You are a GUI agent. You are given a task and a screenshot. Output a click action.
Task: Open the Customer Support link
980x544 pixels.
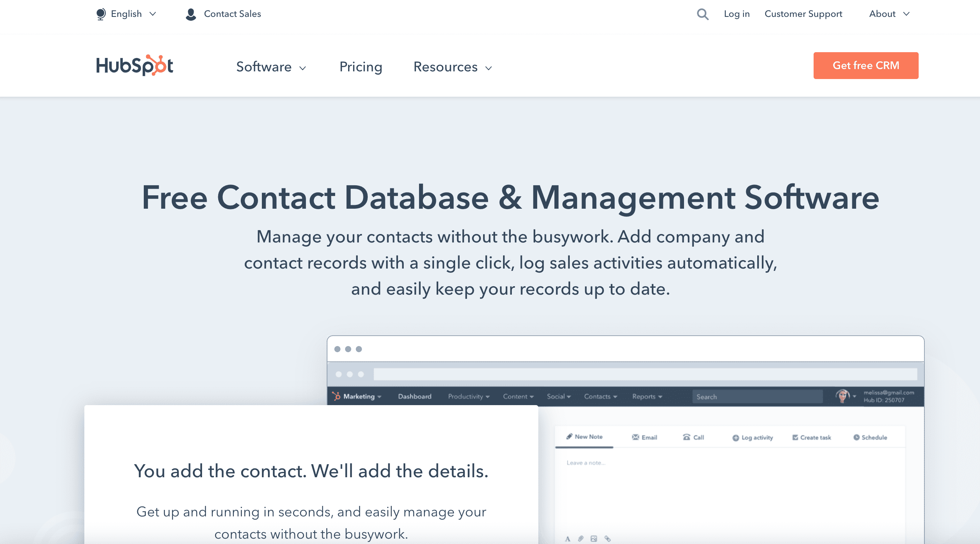coord(803,14)
